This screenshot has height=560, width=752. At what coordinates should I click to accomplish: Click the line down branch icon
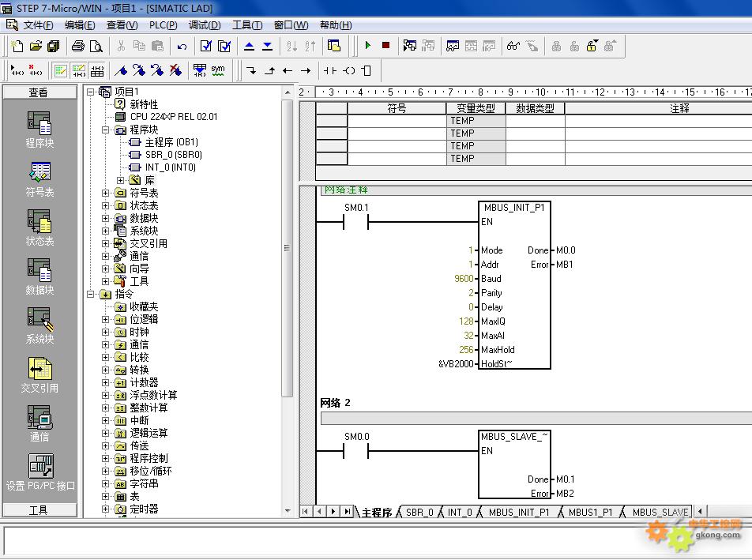pos(251,70)
